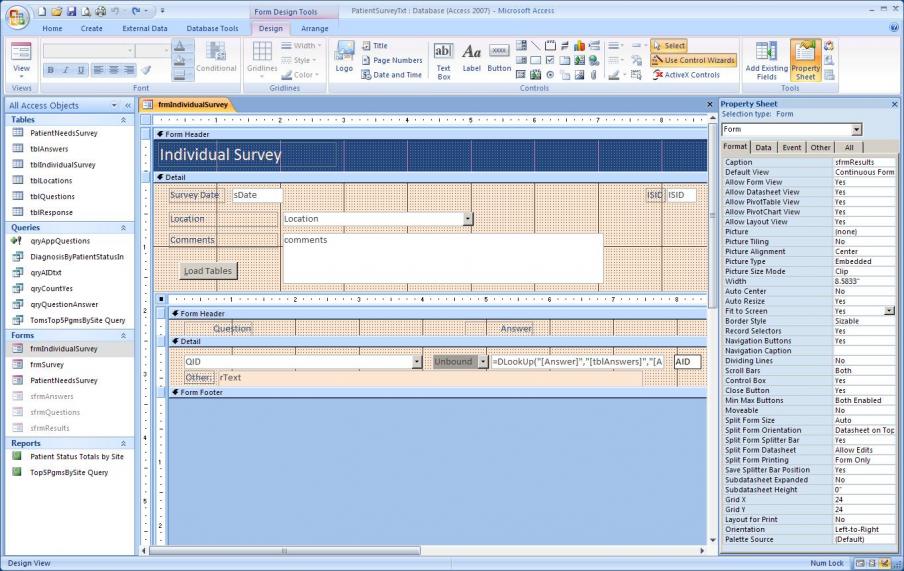Select the Hyperlink globe control
Screen dimensions: 904x571
594,60
